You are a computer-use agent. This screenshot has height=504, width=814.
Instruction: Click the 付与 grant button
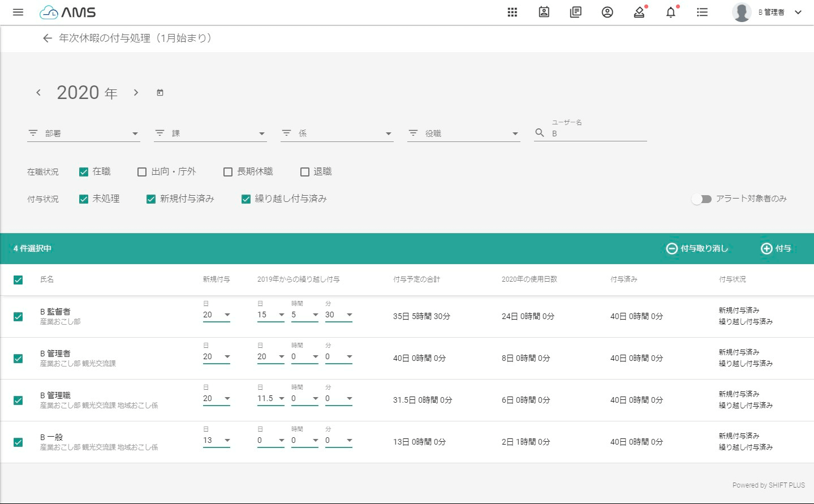pyautogui.click(x=776, y=248)
